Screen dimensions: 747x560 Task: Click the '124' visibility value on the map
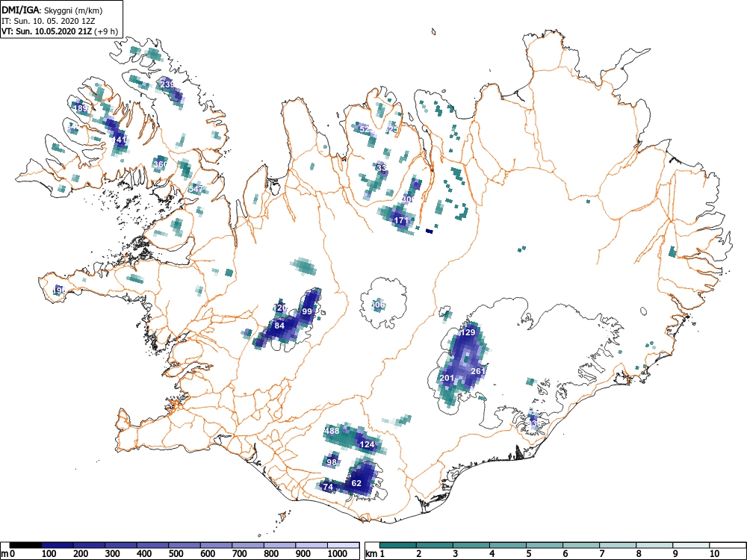368,445
